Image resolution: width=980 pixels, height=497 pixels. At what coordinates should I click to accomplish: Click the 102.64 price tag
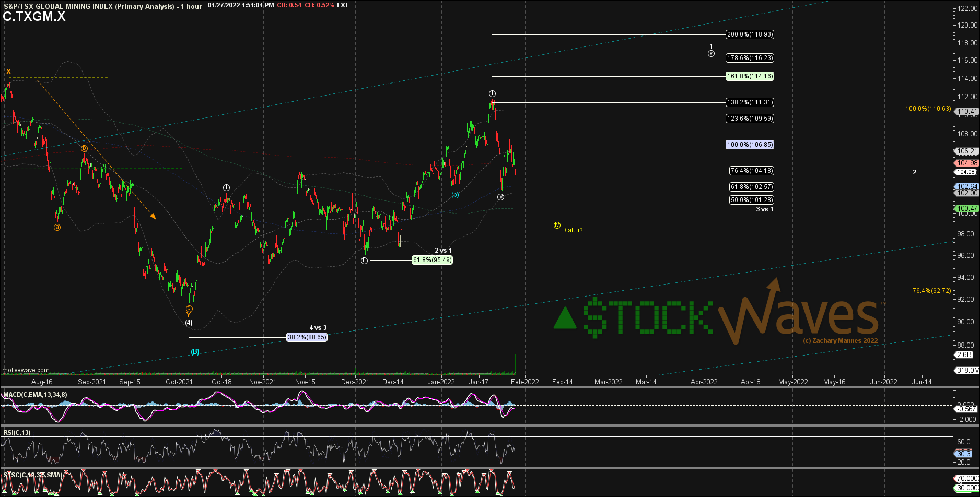(967, 186)
